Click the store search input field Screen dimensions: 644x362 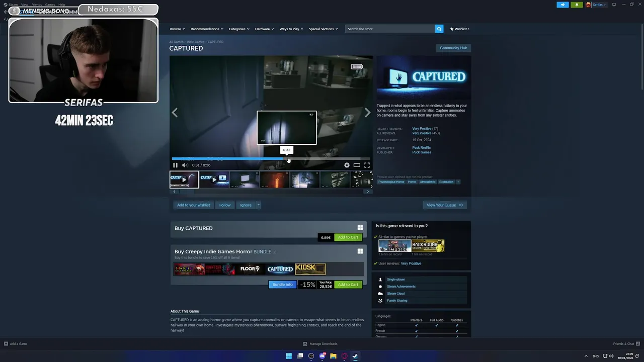pos(390,29)
